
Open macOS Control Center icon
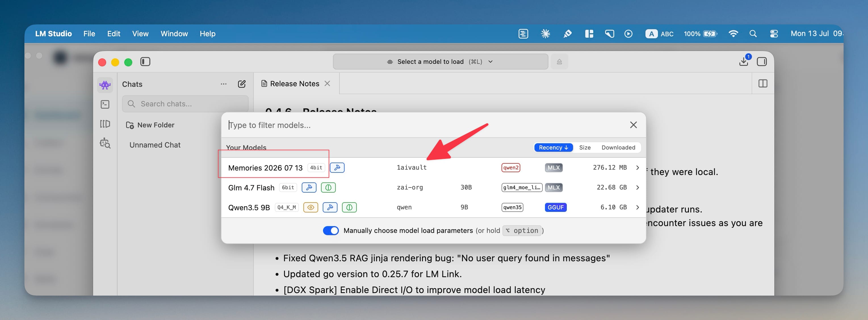pos(774,34)
